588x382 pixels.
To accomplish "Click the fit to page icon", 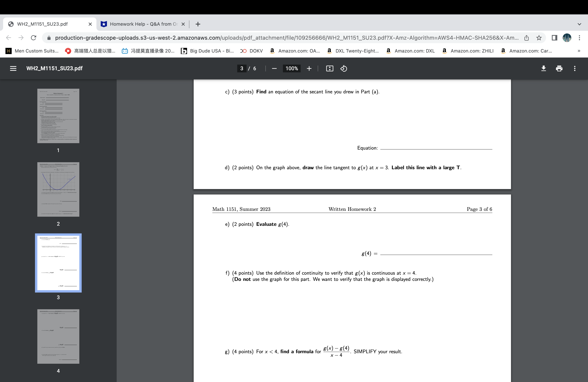I will (x=329, y=68).
